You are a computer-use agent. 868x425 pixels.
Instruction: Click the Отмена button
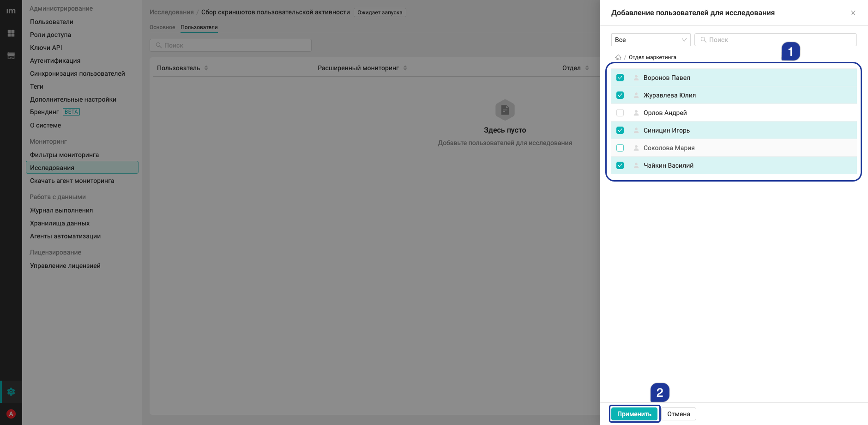[679, 414]
